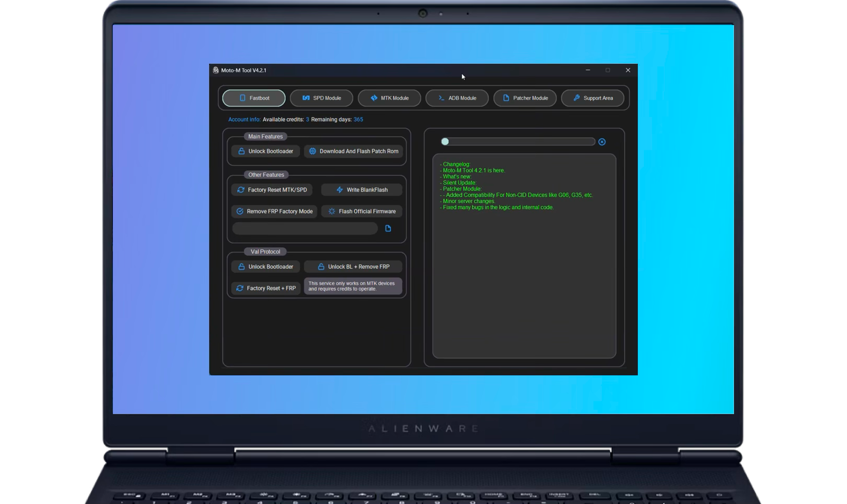The image size is (847, 504).
Task: Click the 'Fixed many bugs' log line
Action: 497,208
